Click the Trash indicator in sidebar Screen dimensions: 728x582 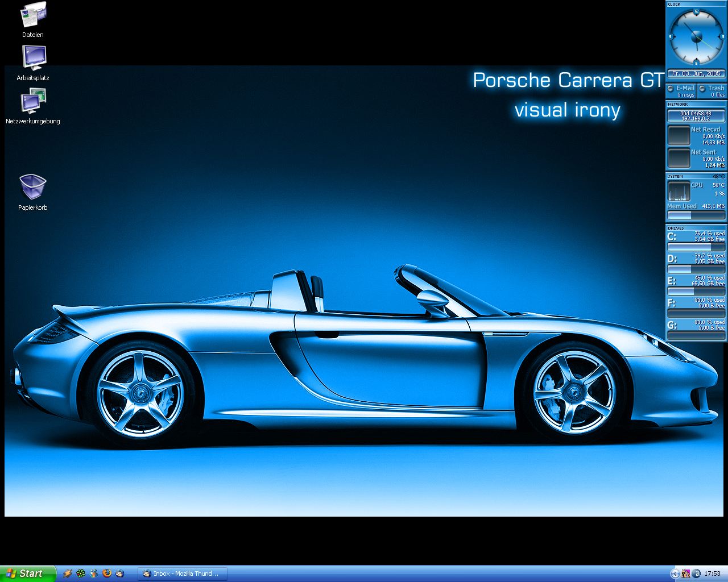tap(712, 91)
